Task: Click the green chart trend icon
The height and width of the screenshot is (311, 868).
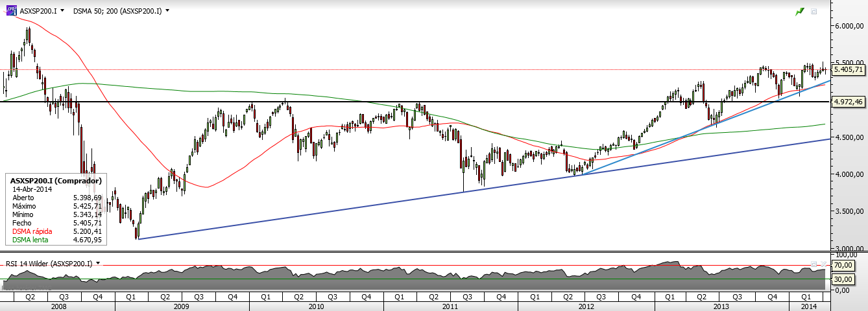Action: click(800, 11)
